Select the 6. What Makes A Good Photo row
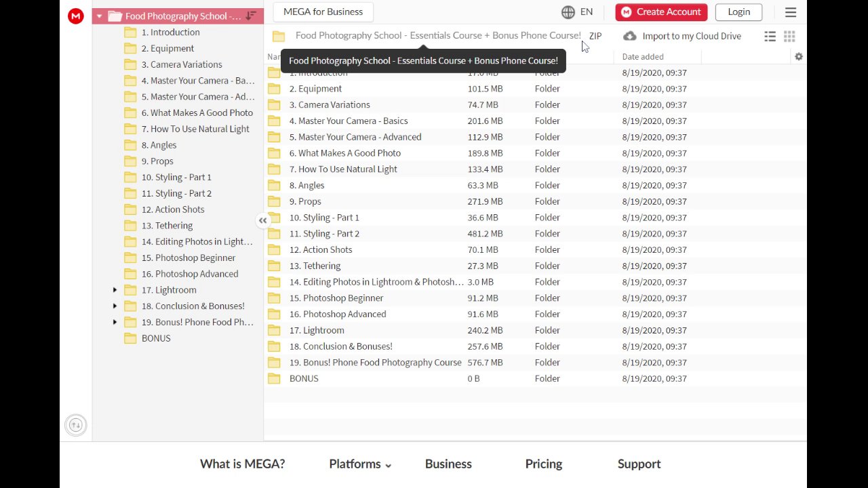868x488 pixels. pos(535,153)
